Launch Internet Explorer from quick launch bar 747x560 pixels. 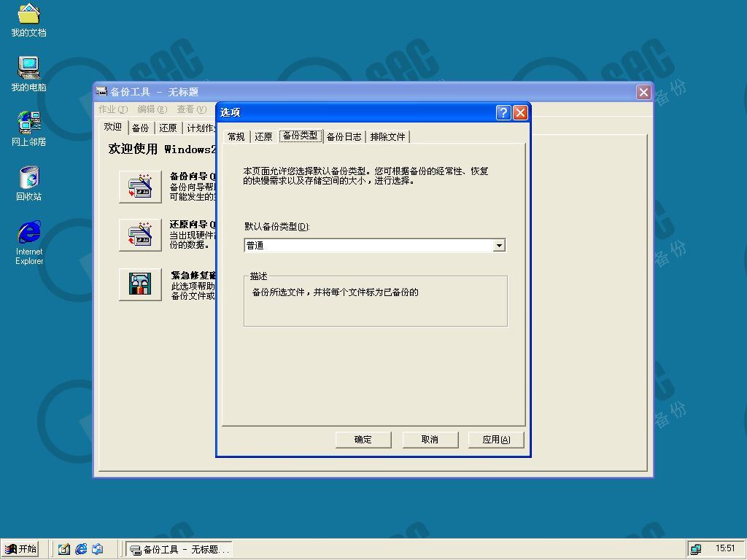coord(81,549)
